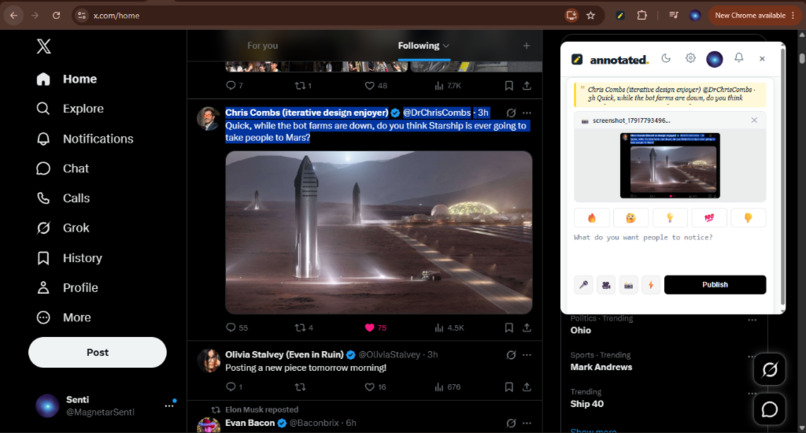Viewport: 806px width, 433px height.
Task: Reply to Chris Combs' Starship post
Action: pyautogui.click(x=236, y=328)
